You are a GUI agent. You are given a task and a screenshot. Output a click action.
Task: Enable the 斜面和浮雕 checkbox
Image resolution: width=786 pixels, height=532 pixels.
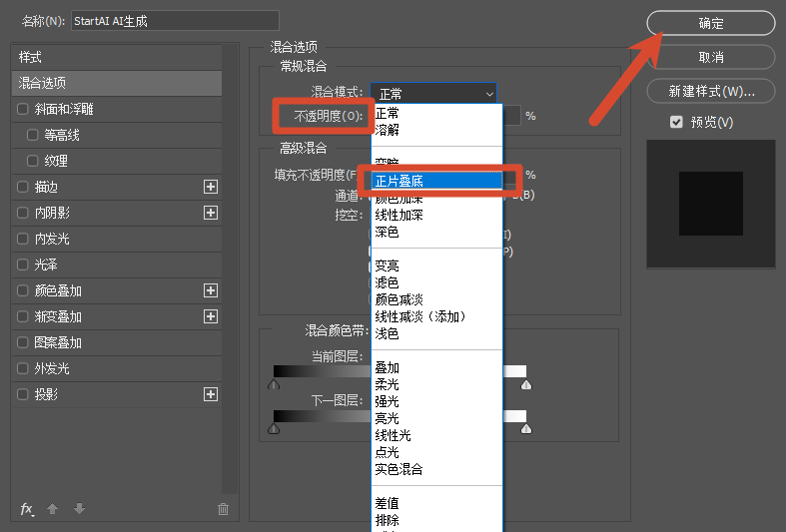click(23, 109)
